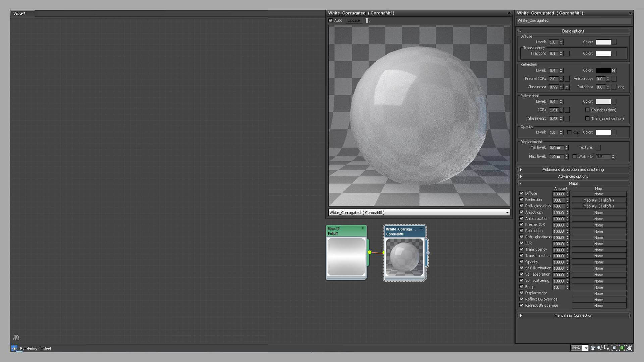Click the Reflection map amount field 80.0

tap(559, 200)
